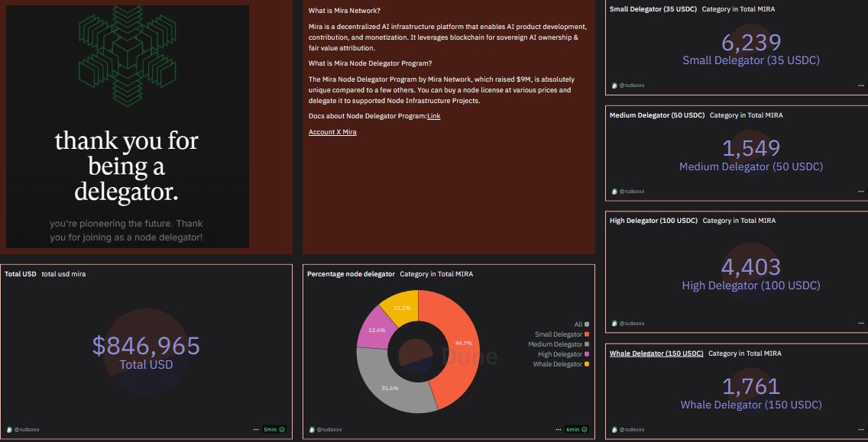Image resolution: width=868 pixels, height=442 pixels.
Task: Click author avatar in Small Delegator widget
Action: [x=614, y=85]
